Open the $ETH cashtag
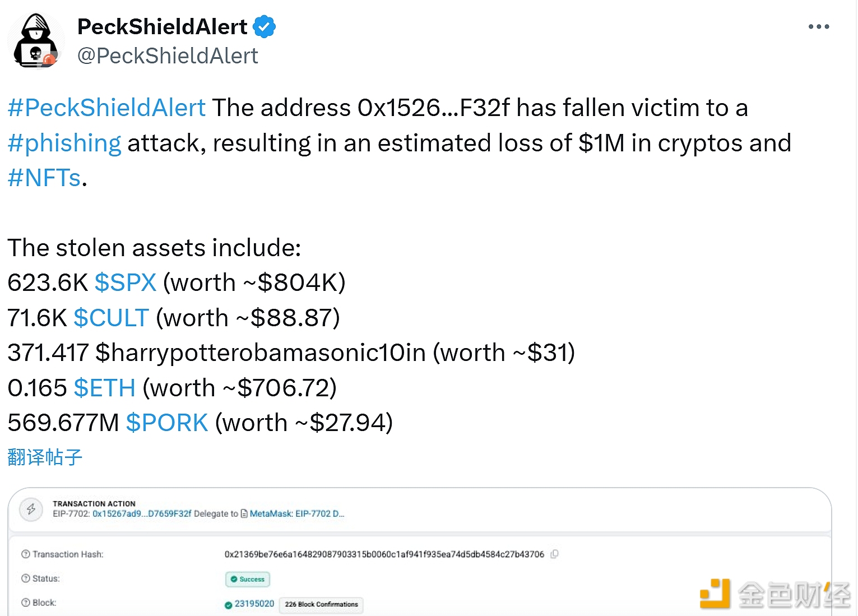Image resolution: width=858 pixels, height=616 pixels. 104,388
